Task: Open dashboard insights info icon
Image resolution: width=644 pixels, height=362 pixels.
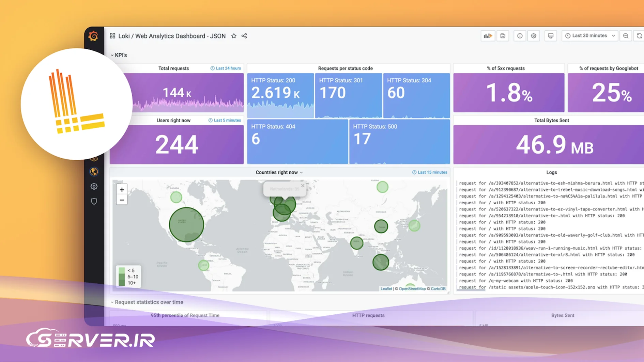Action: (520, 36)
